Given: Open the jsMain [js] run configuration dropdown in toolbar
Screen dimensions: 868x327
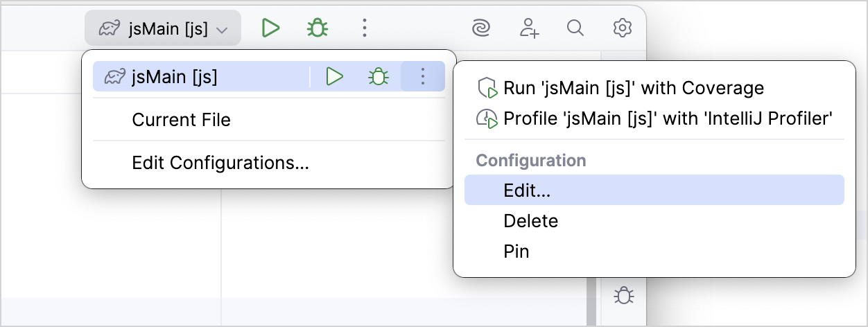Looking at the screenshot, I should tap(163, 28).
